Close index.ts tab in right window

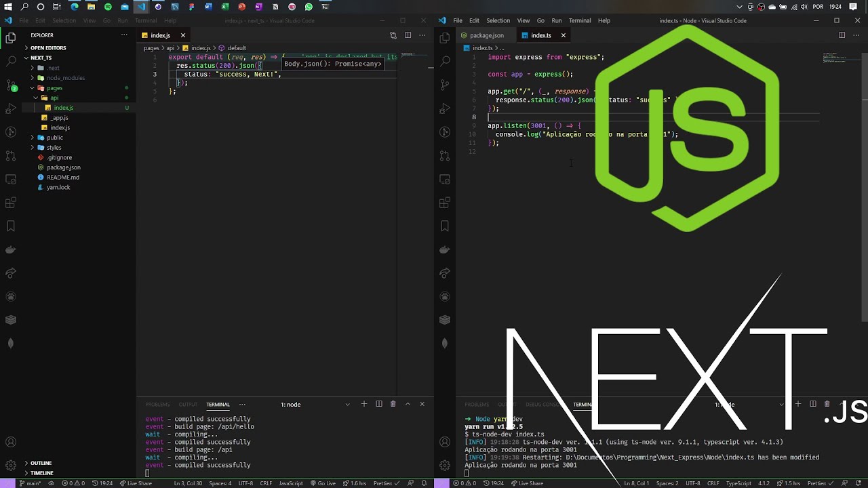click(563, 35)
